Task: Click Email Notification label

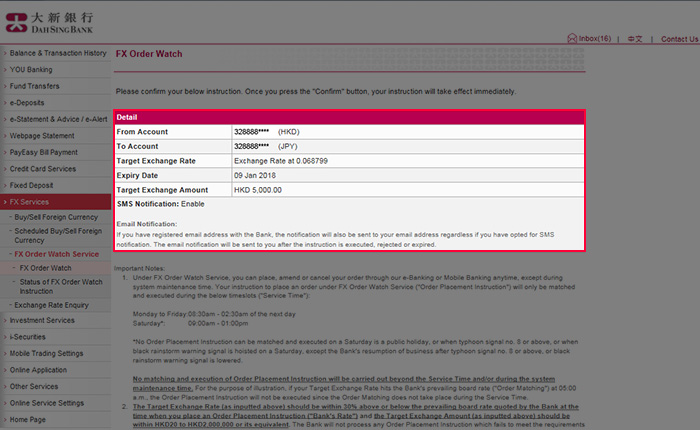Action: [x=147, y=224]
